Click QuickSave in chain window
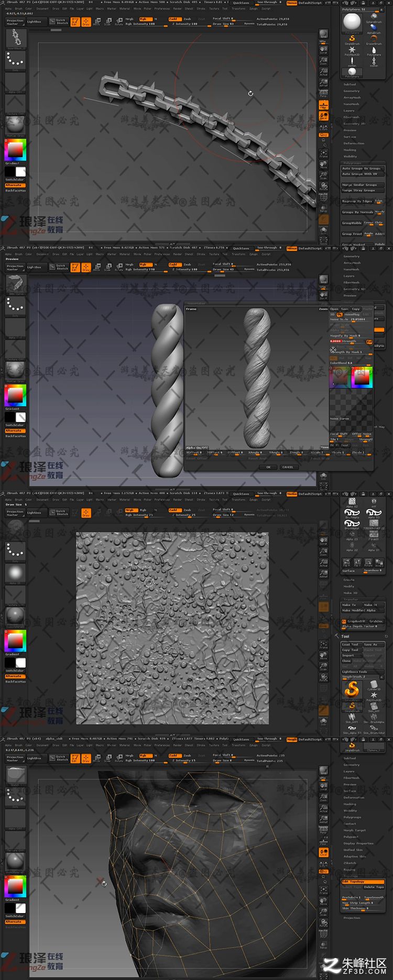 coord(241,3)
